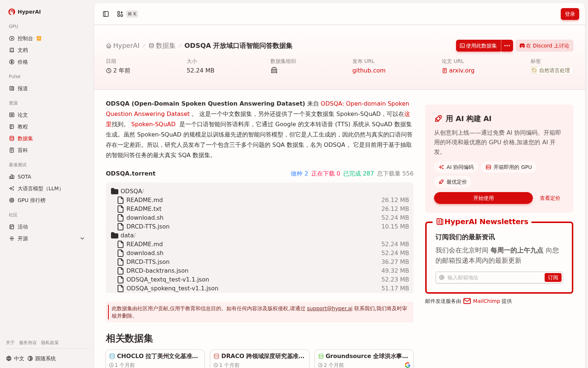Open the 中文 language selector
Screen dimensions: 588x368
pos(15,358)
